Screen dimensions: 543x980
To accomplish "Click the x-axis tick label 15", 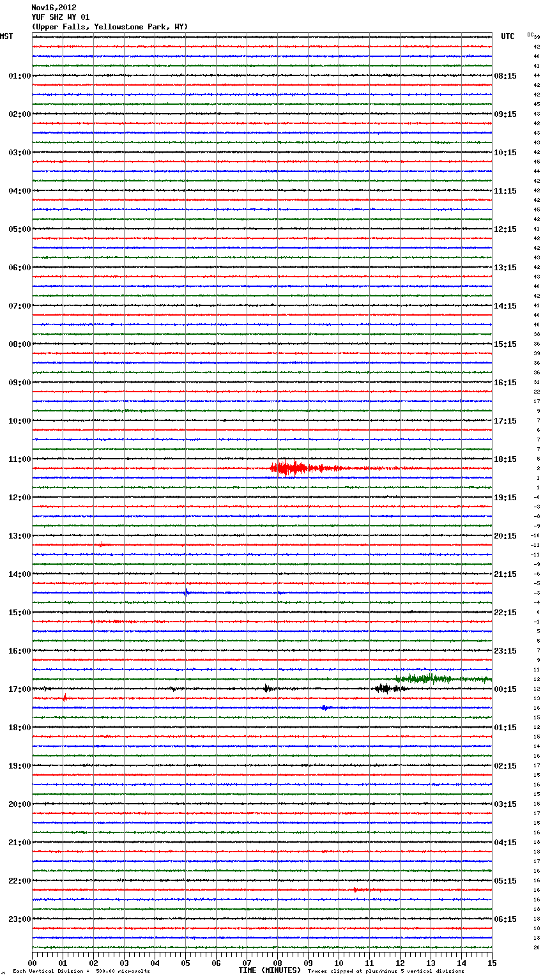I will coord(492,963).
